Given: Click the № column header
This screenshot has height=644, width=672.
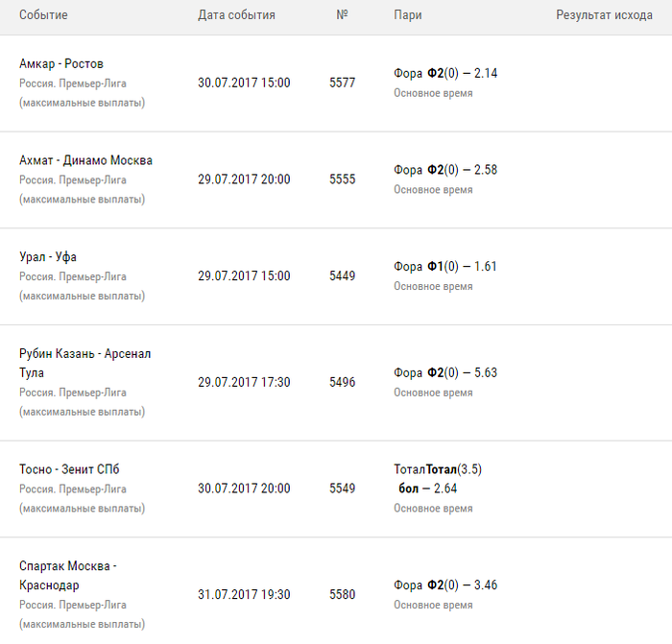Looking at the screenshot, I should coord(342,15).
